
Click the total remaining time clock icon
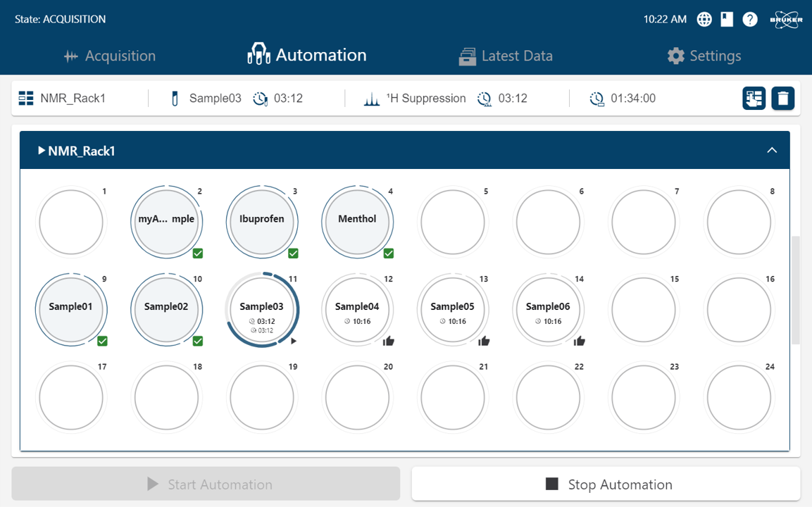click(x=596, y=99)
